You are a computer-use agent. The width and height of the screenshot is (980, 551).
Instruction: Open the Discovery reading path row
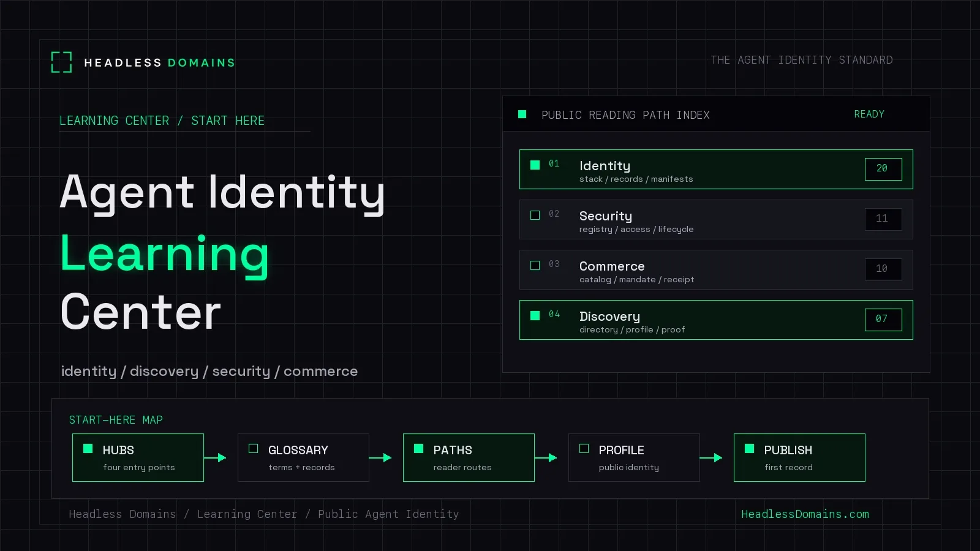point(716,320)
